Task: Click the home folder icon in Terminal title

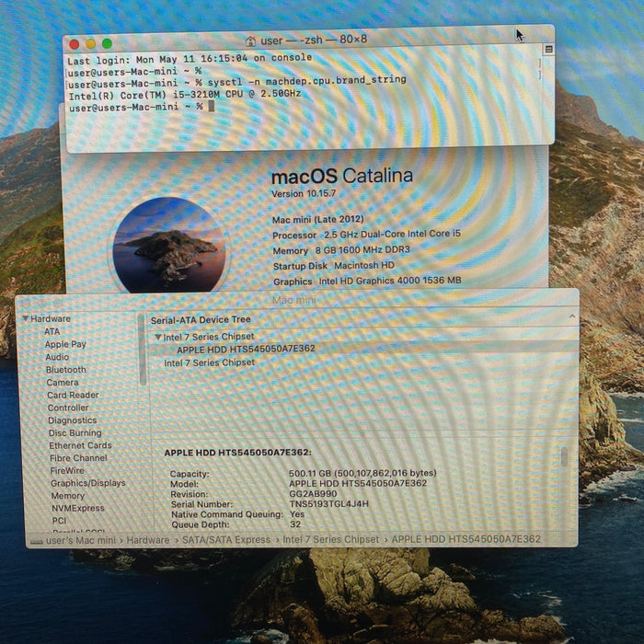Action: point(250,41)
